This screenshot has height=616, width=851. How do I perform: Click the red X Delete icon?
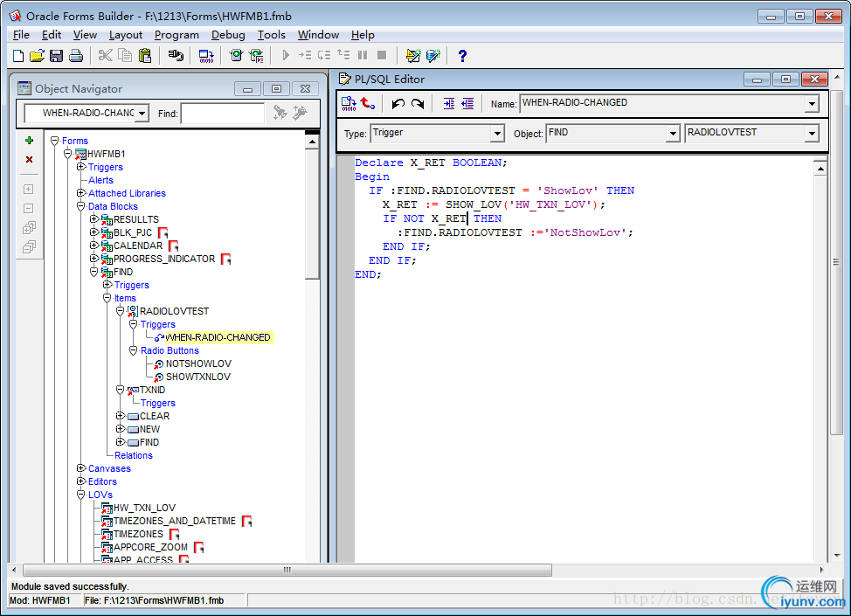30,159
